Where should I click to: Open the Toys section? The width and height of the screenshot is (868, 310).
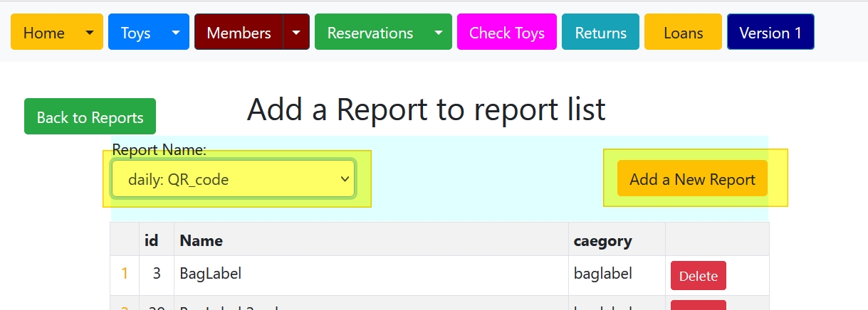click(x=135, y=32)
